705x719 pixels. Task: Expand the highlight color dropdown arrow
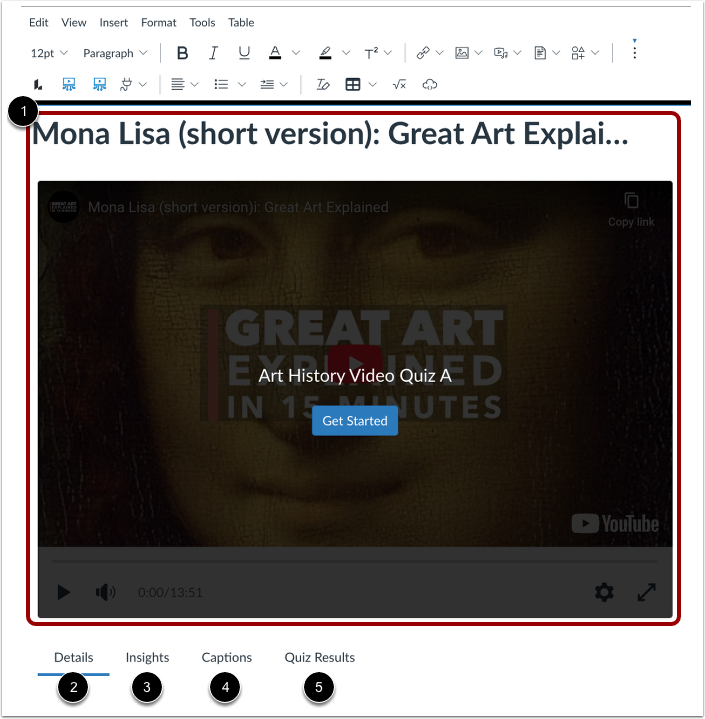(346, 53)
